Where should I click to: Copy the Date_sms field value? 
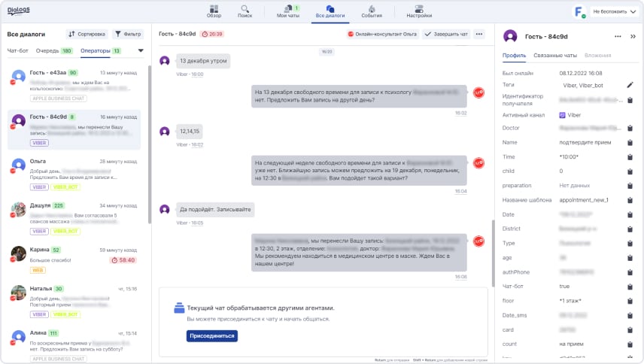coord(630,315)
